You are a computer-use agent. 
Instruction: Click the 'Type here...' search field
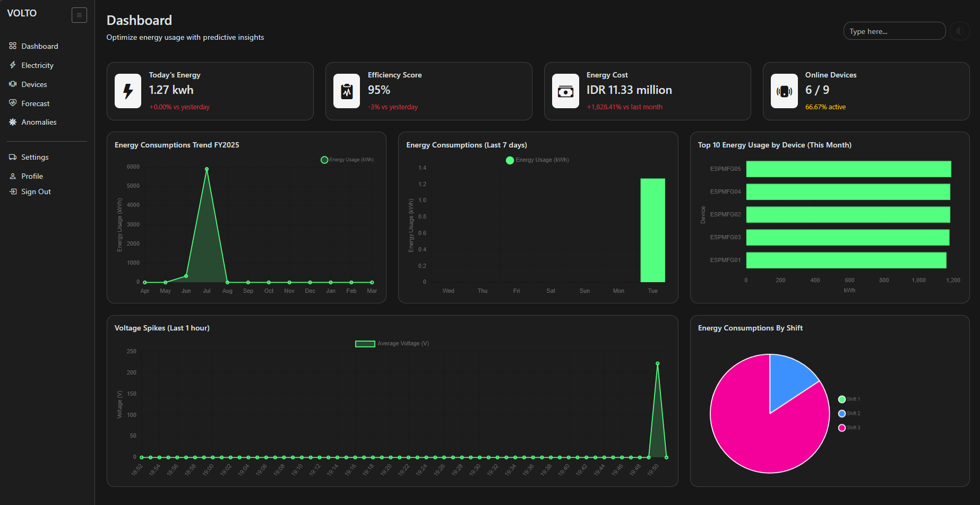(x=895, y=31)
